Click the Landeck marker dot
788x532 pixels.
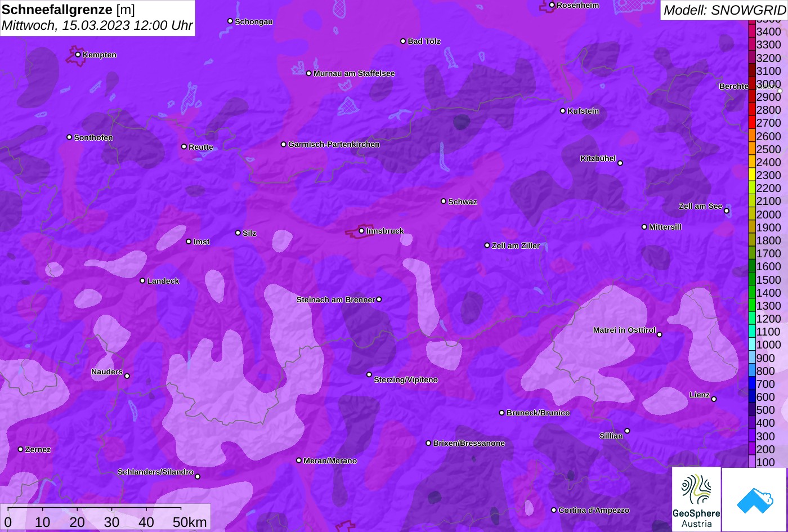click(x=142, y=281)
